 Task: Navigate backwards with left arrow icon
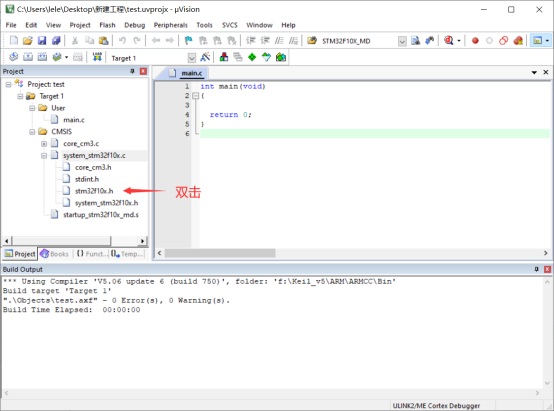click(x=156, y=40)
